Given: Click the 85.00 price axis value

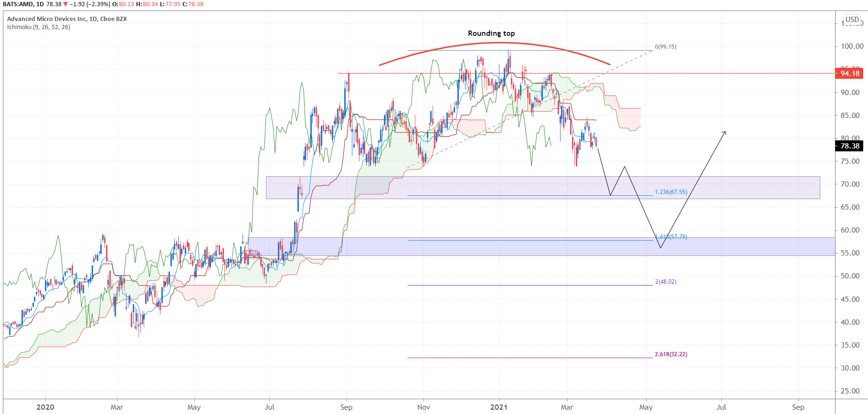Looking at the screenshot, I should pos(850,116).
